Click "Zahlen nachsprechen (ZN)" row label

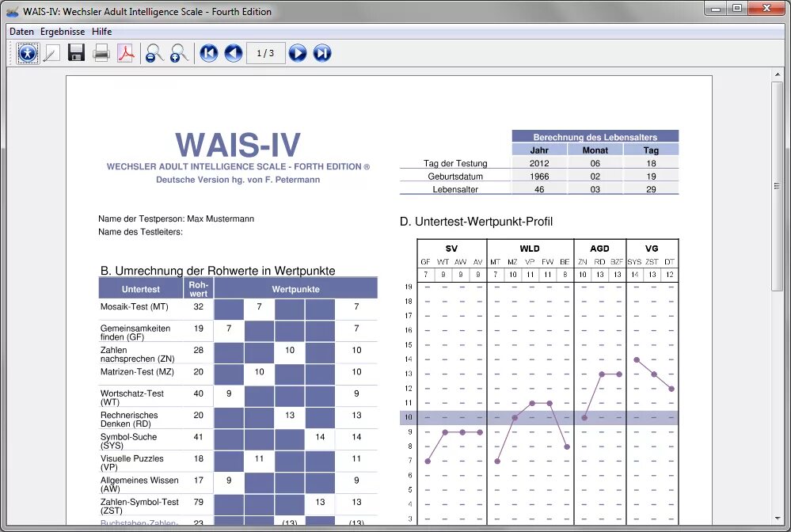(137, 354)
